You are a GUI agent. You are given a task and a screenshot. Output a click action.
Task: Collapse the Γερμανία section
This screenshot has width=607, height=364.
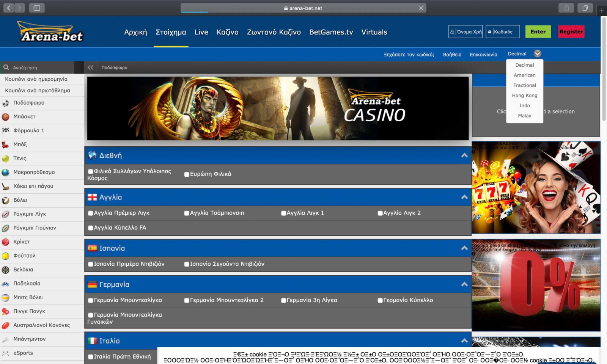click(464, 284)
